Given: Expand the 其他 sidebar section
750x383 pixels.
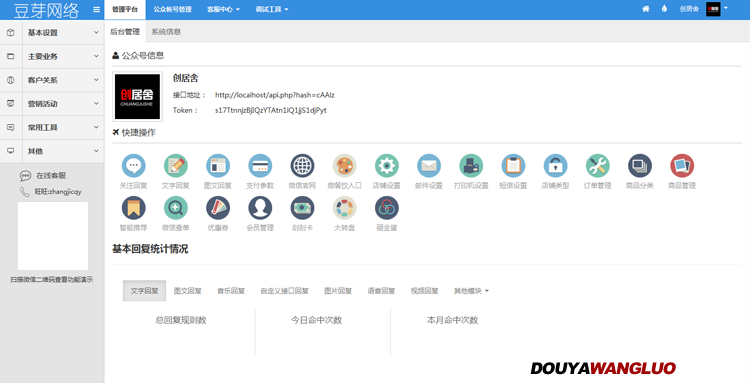Looking at the screenshot, I should click(52, 151).
